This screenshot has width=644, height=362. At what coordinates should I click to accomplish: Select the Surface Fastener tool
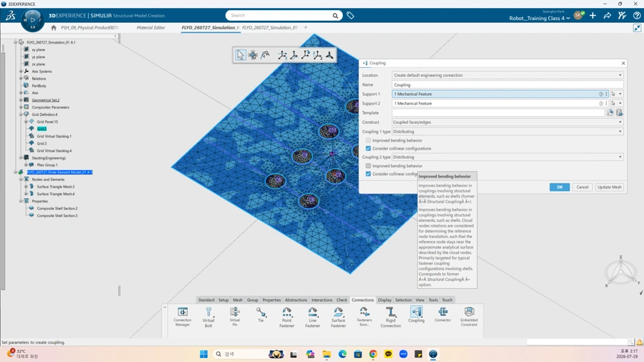pos(338,317)
